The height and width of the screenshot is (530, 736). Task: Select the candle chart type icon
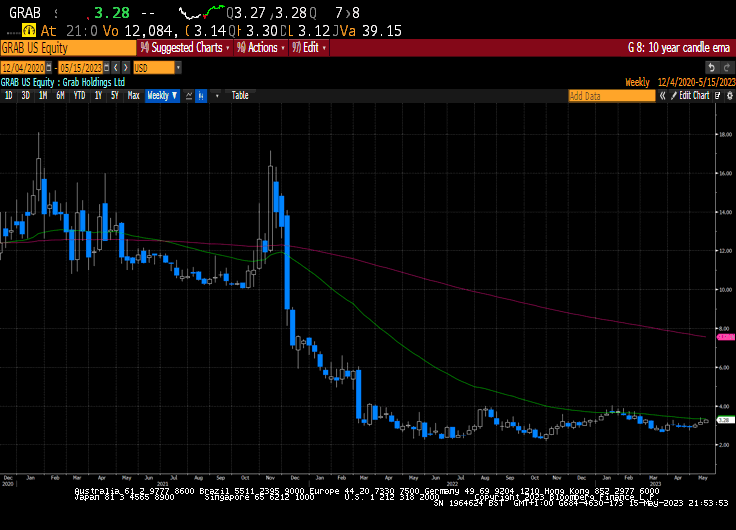point(201,96)
